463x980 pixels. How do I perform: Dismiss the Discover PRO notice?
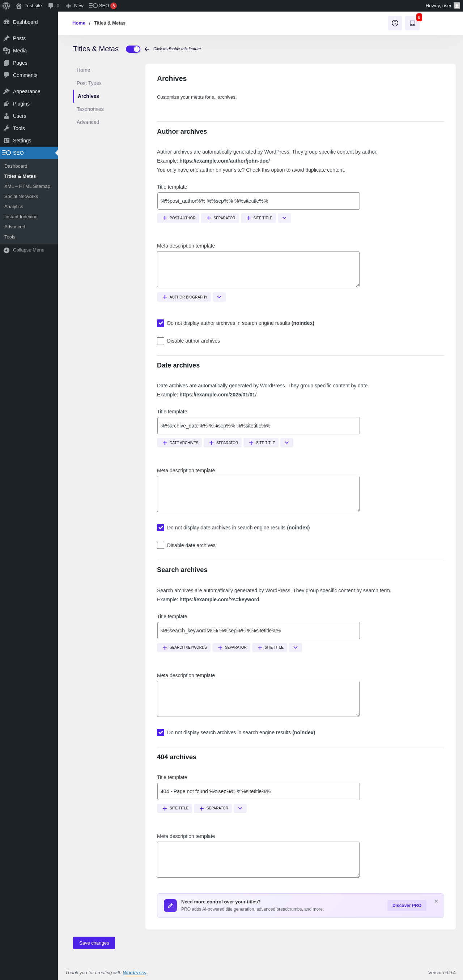click(x=436, y=901)
